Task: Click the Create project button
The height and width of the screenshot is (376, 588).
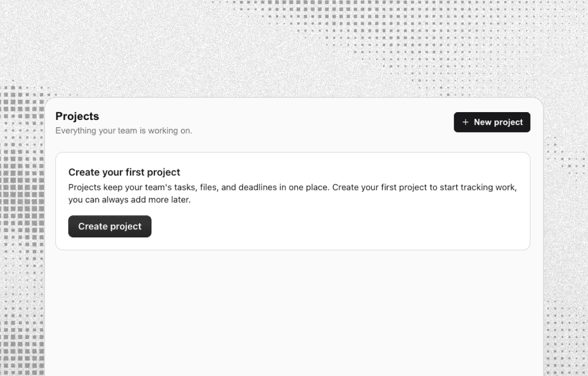Action: click(110, 226)
